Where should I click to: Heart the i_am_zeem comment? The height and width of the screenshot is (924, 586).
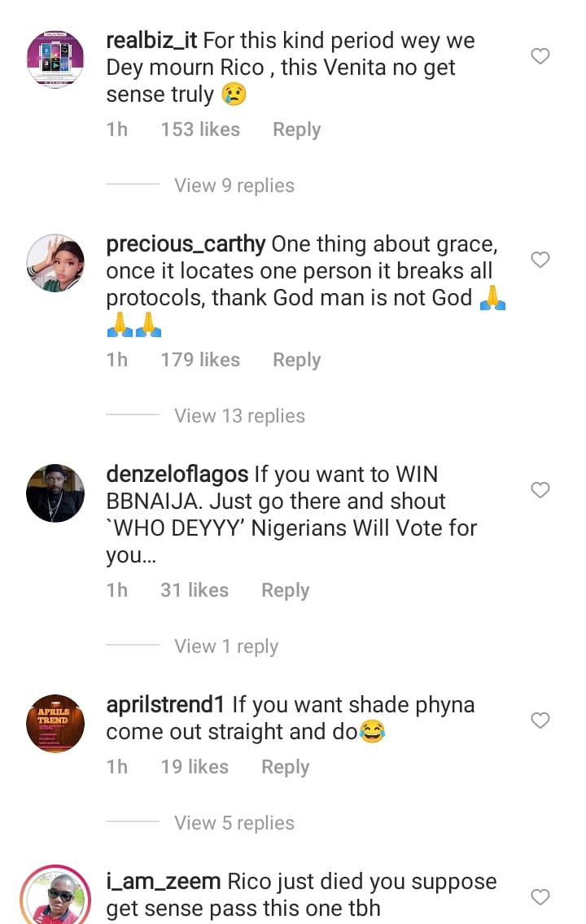(540, 897)
